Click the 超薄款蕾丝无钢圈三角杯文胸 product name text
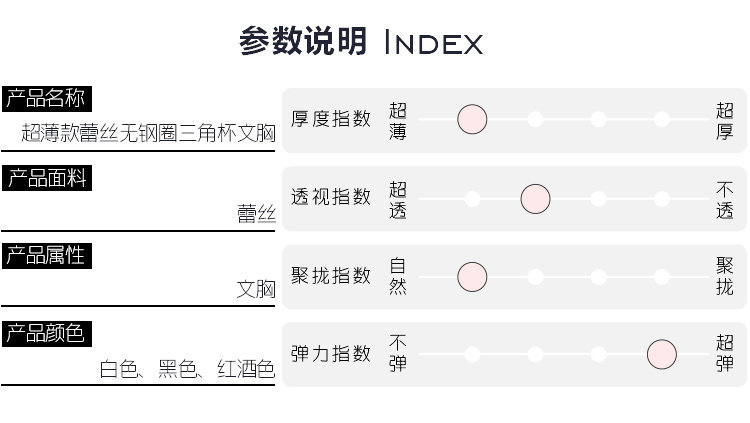The width and height of the screenshot is (750, 423). [x=148, y=133]
